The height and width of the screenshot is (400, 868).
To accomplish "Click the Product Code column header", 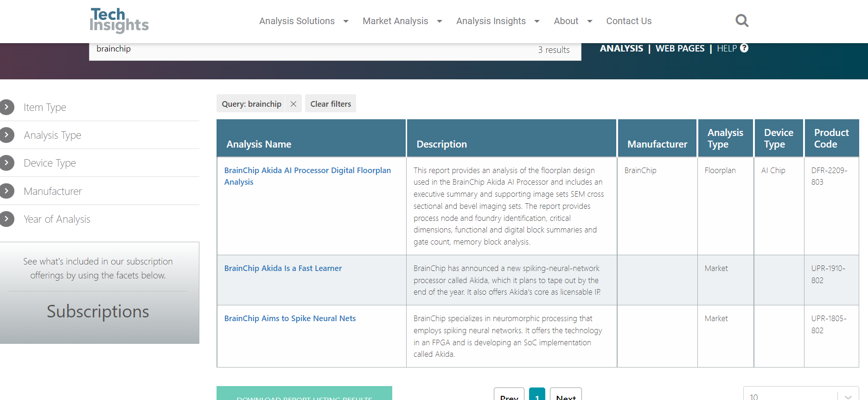I will [831, 138].
